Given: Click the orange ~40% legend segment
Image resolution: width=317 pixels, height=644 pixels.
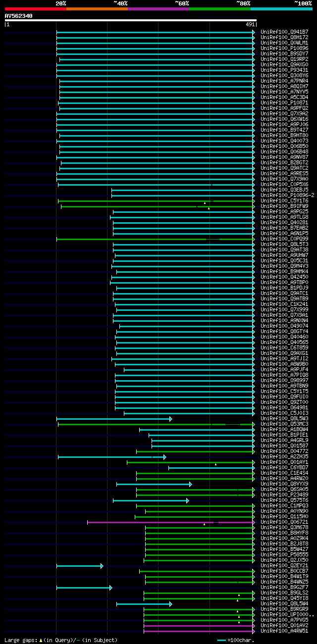Looking at the screenshot, I should pyautogui.click(x=97, y=9).
